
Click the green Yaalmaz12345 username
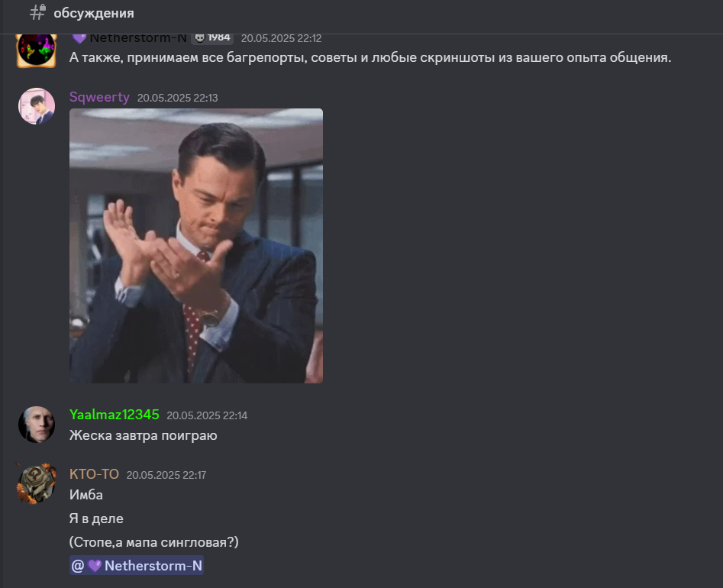[115, 415]
